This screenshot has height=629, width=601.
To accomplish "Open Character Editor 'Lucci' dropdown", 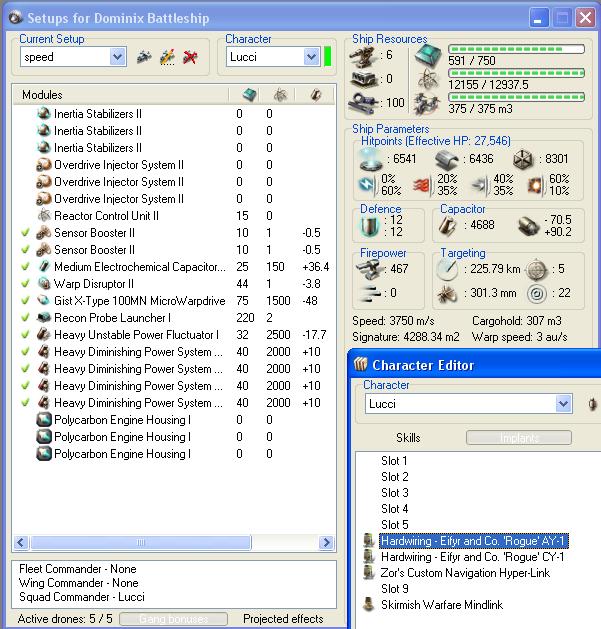I will [563, 404].
